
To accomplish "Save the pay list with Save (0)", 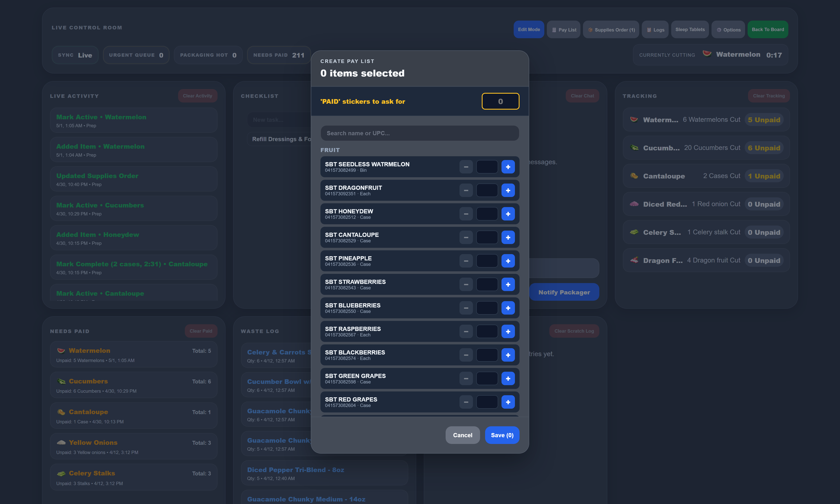I will point(502,435).
